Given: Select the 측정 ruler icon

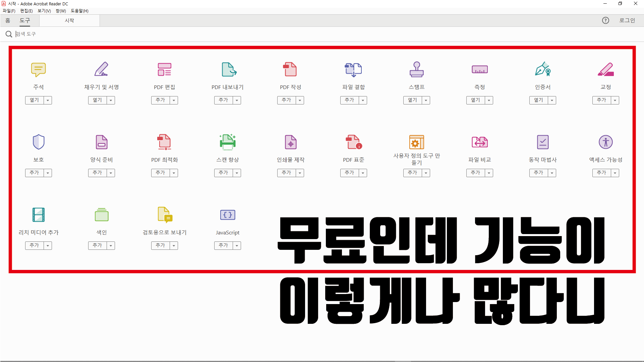Looking at the screenshot, I should (479, 69).
